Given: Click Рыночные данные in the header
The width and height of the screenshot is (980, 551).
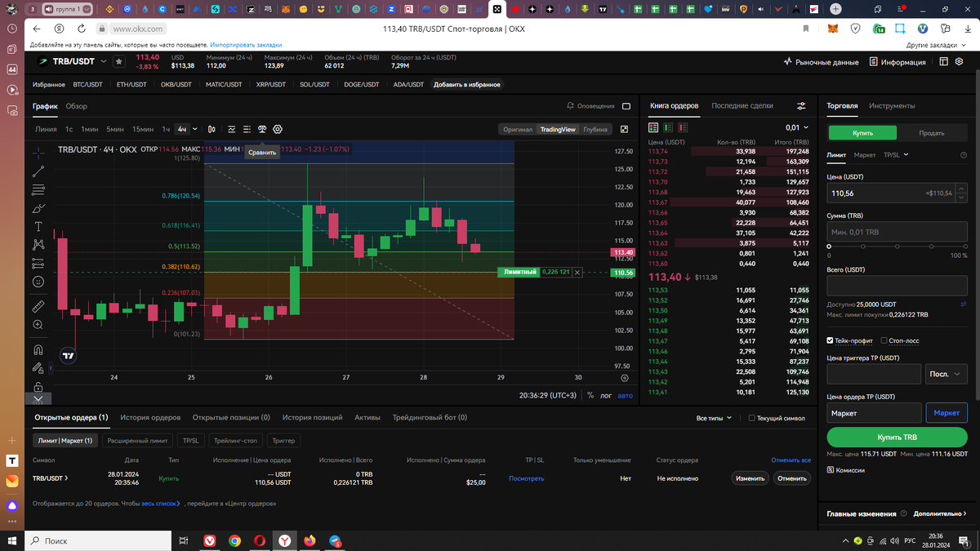Looking at the screenshot, I should 821,62.
